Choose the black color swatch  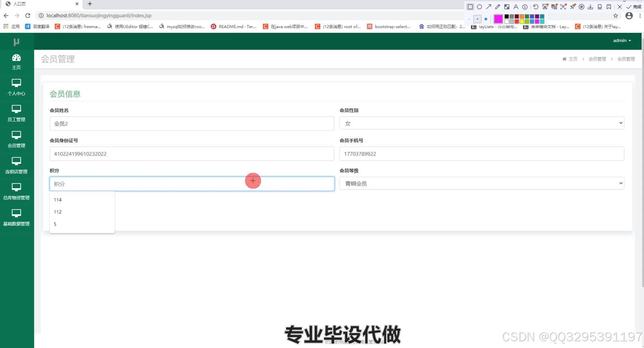point(507,16)
